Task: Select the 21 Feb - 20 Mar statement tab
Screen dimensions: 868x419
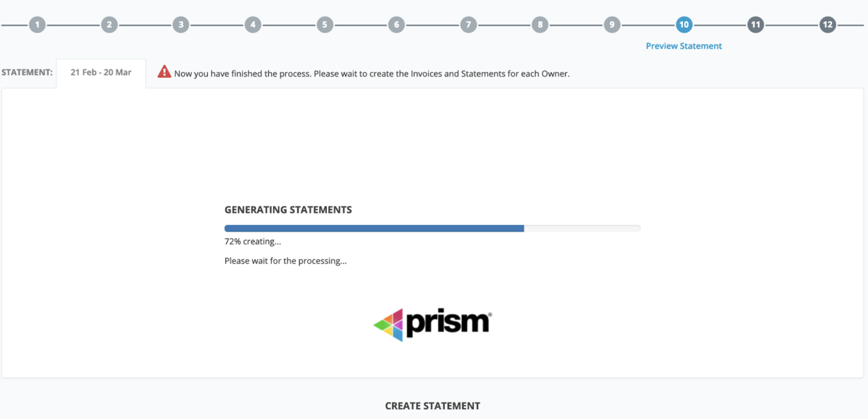Action: pos(101,73)
